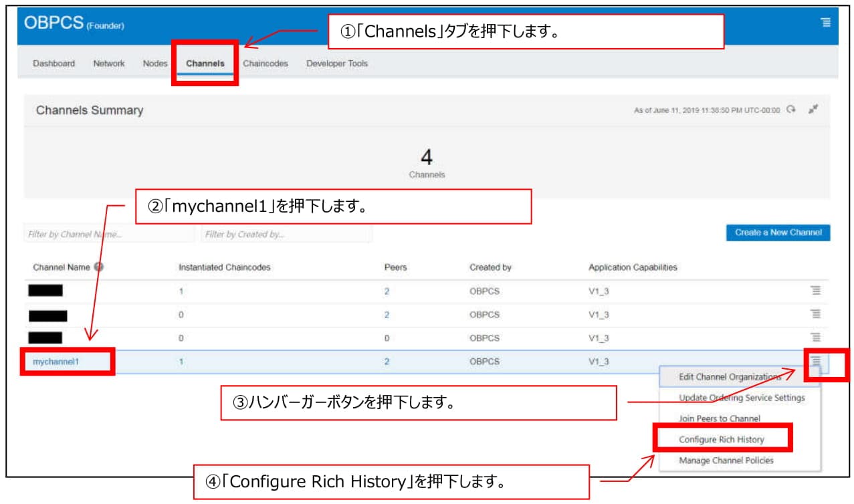Collapse the Channels Summary panel icon

pos(813,110)
